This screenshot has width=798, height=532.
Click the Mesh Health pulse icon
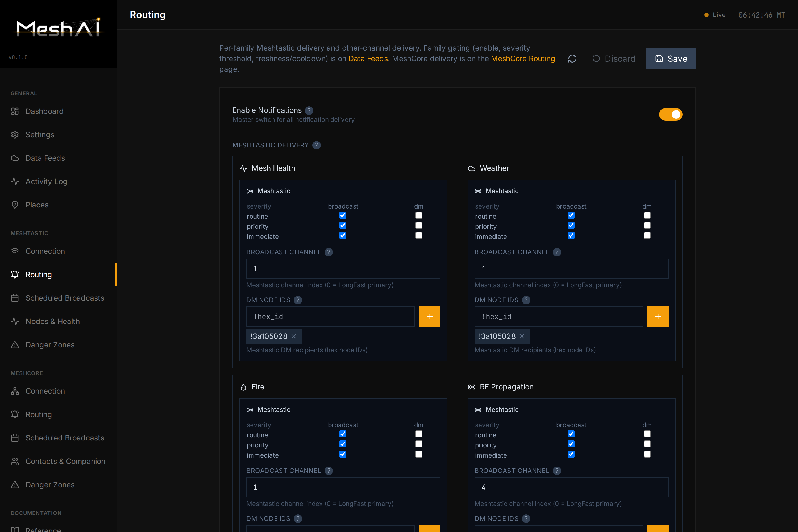click(x=243, y=168)
